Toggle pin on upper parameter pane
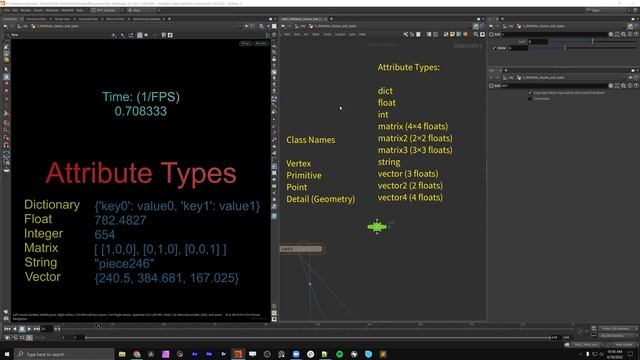 coord(630,26)
